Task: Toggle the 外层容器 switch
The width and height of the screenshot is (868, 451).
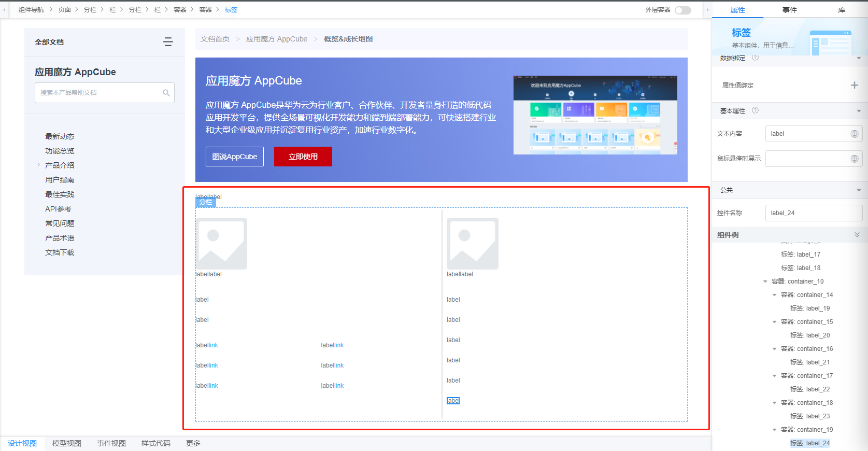Action: coord(683,10)
